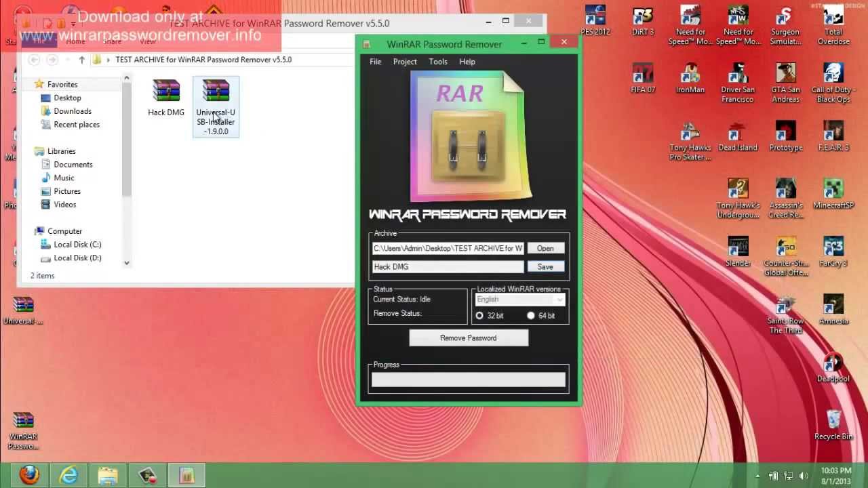
Task: Select the 64 bit radio option
Action: click(x=530, y=316)
